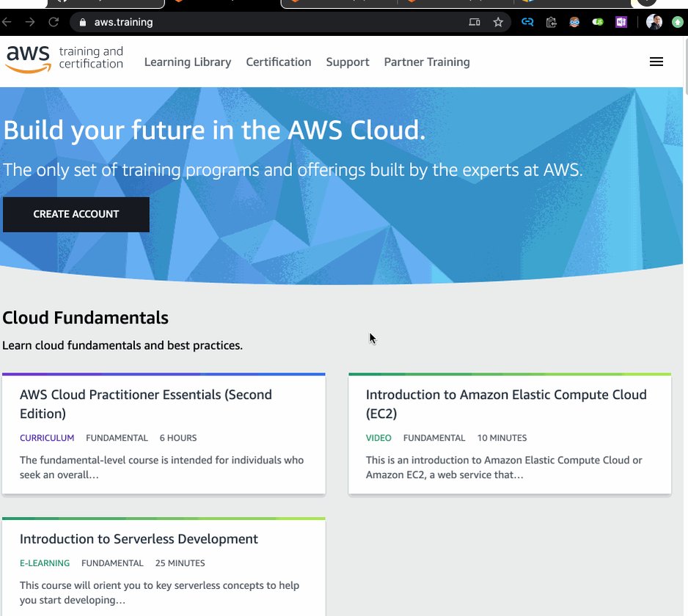The height and width of the screenshot is (616, 688).
Task: Open the blue chain-link extension
Action: pyautogui.click(x=527, y=22)
